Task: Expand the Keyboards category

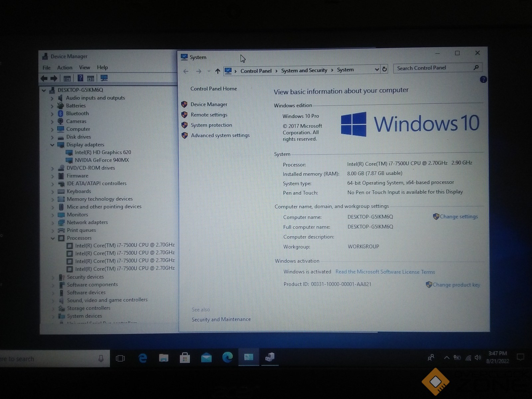Action: pos(53,192)
